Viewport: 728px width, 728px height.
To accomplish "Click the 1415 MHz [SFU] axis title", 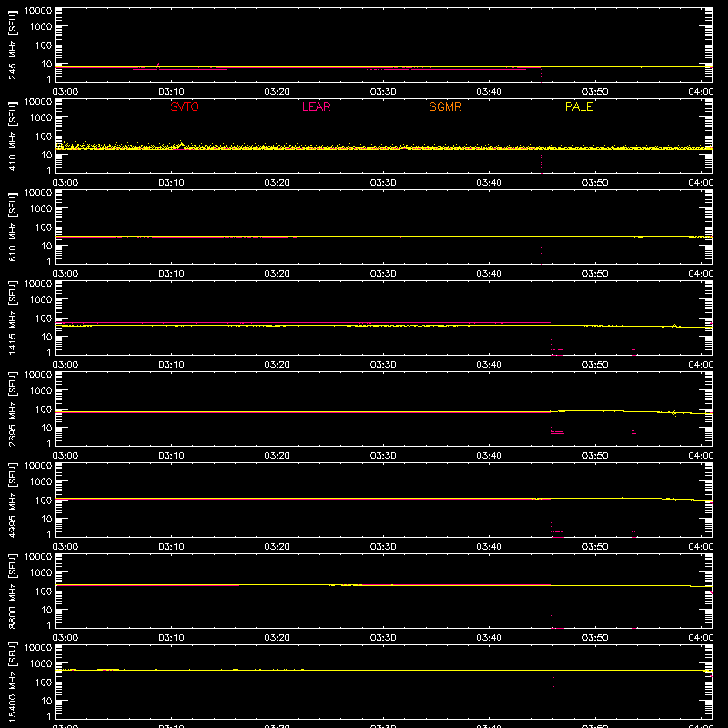I will point(12,318).
